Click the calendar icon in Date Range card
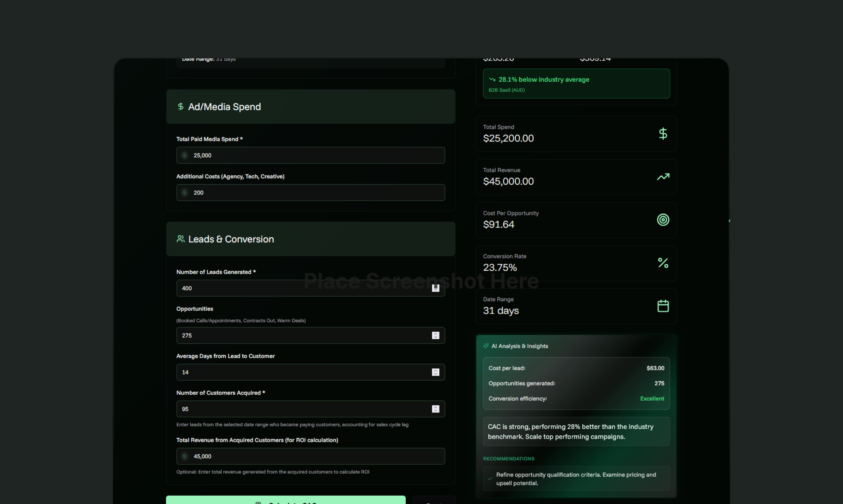The height and width of the screenshot is (504, 843). click(663, 306)
